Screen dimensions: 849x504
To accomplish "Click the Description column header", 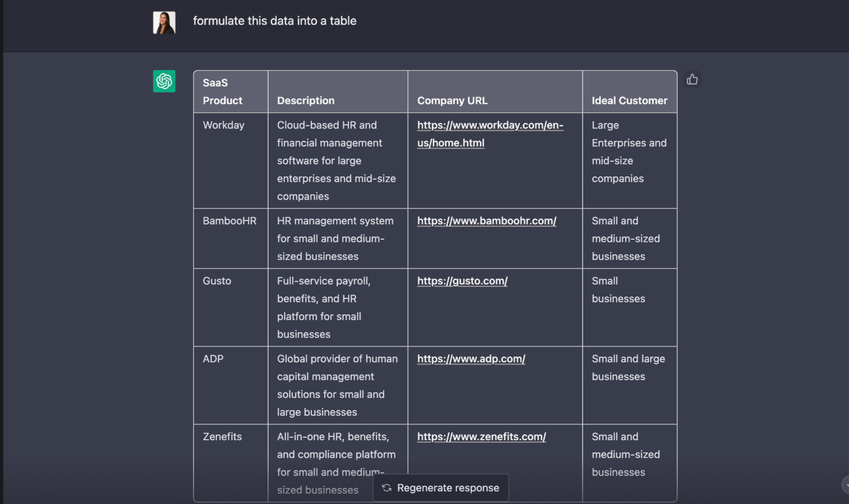I will tap(306, 101).
